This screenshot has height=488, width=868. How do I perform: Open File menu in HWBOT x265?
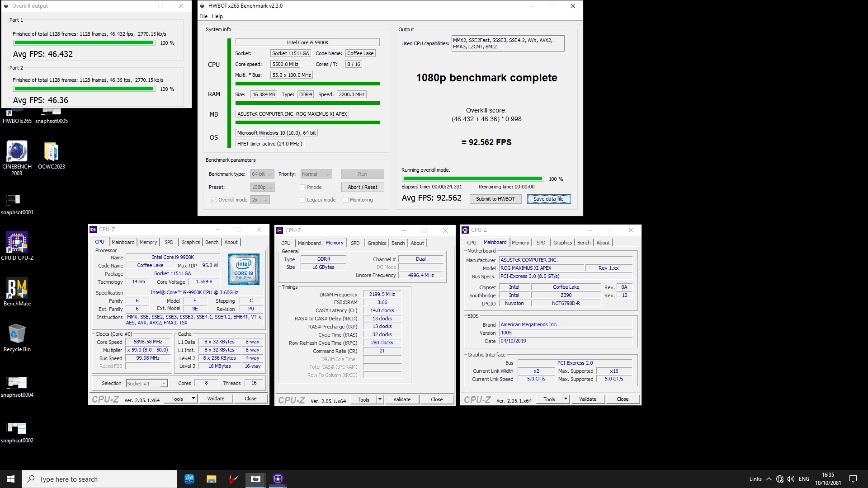click(x=203, y=16)
